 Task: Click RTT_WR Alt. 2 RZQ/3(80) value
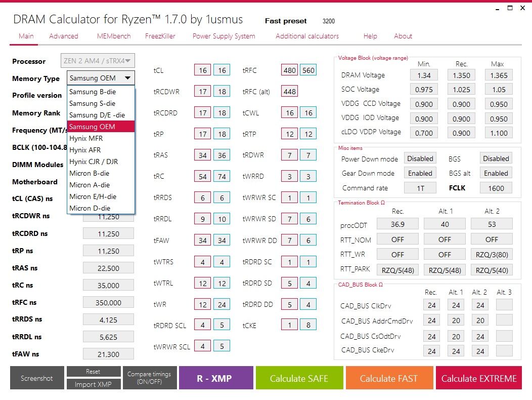click(x=492, y=255)
